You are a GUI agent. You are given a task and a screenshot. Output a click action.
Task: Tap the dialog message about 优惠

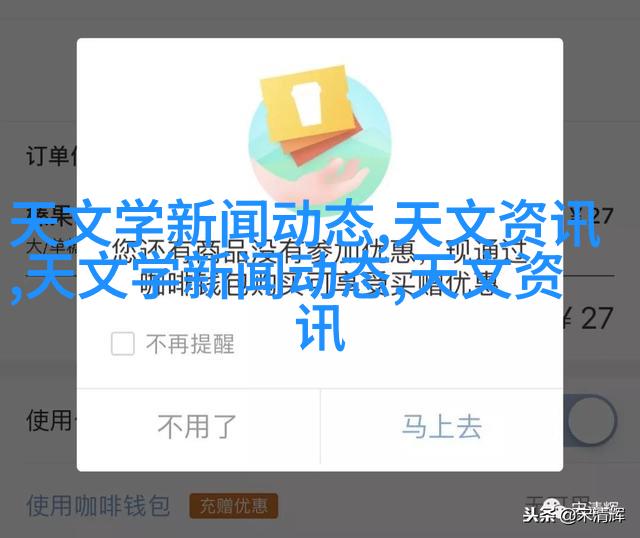point(318,267)
